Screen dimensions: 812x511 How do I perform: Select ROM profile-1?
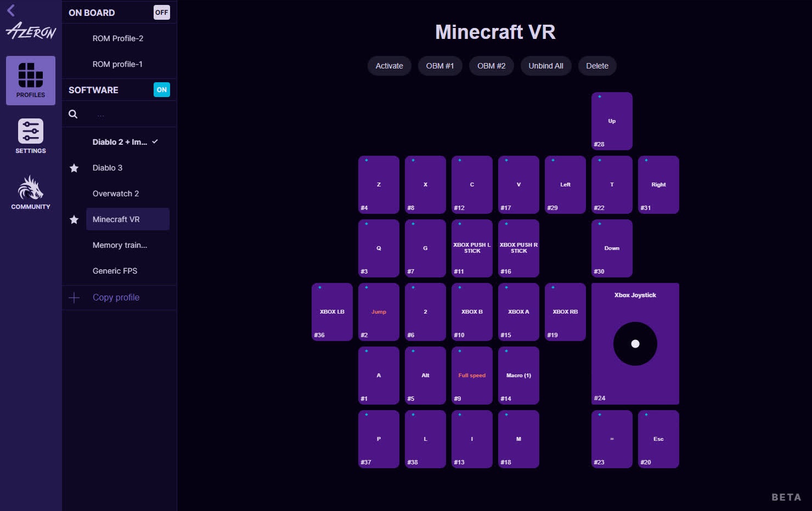(118, 64)
